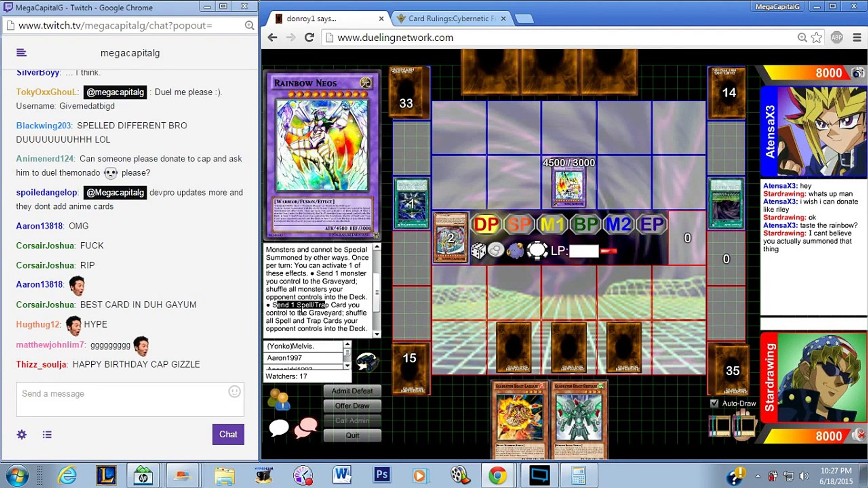
Task: Open Twitch chat settings gear
Action: [x=22, y=435]
